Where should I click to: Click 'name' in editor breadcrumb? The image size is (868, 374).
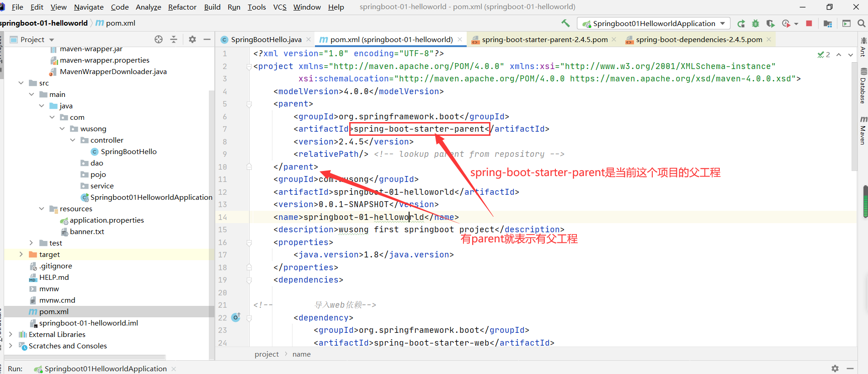[301, 354]
